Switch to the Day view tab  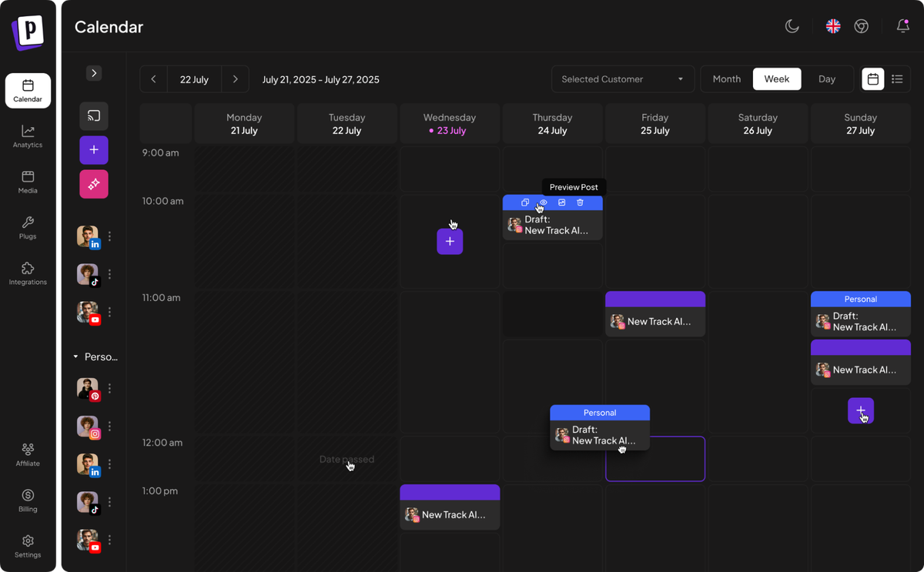(827, 79)
